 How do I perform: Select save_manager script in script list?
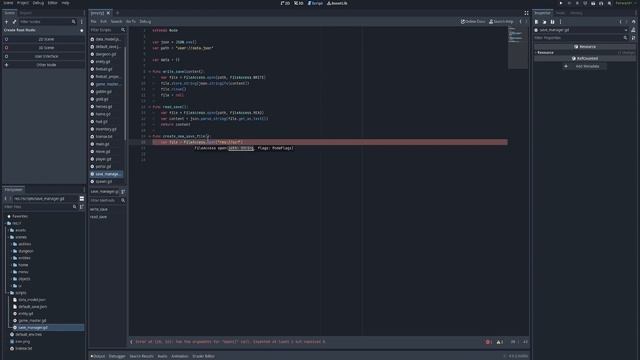pyautogui.click(x=106, y=174)
